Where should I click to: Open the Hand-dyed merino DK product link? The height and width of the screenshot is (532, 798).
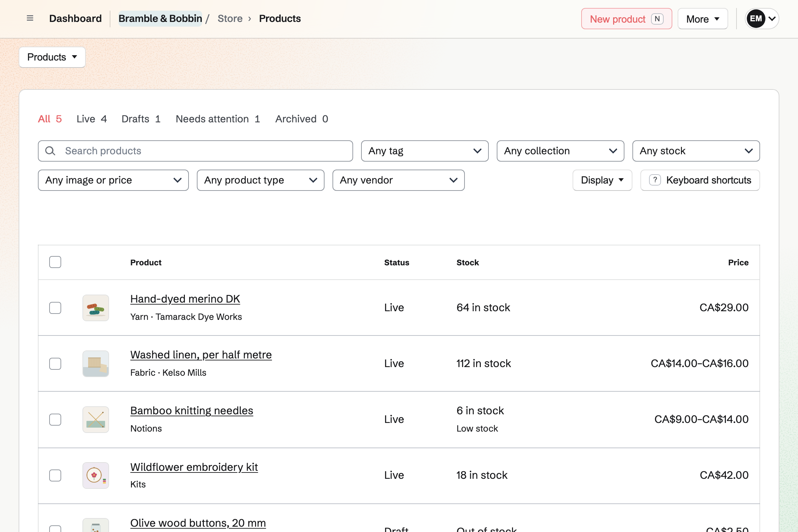(185, 299)
